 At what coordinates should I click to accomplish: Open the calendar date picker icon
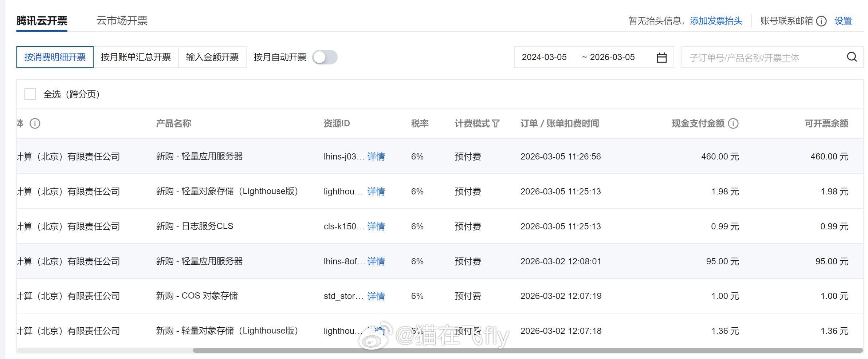[x=662, y=57]
